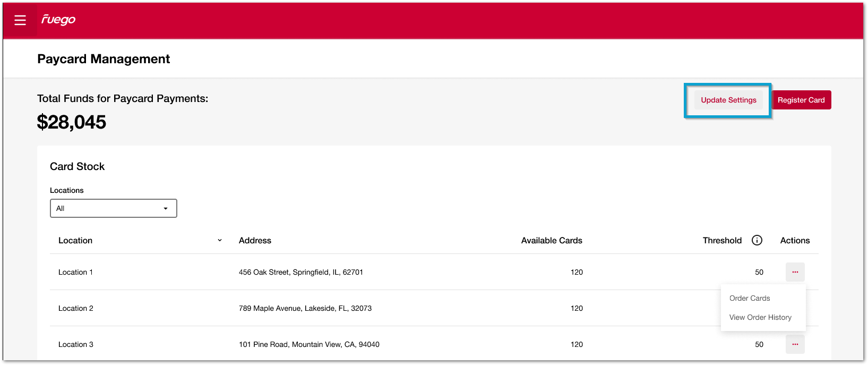Select the Location 1 row name
868x365 pixels.
click(75, 272)
